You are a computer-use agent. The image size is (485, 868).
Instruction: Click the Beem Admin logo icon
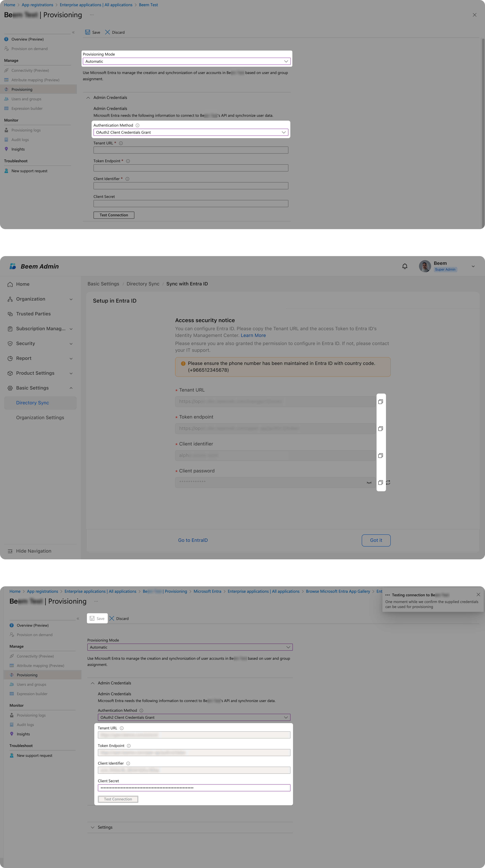click(13, 266)
